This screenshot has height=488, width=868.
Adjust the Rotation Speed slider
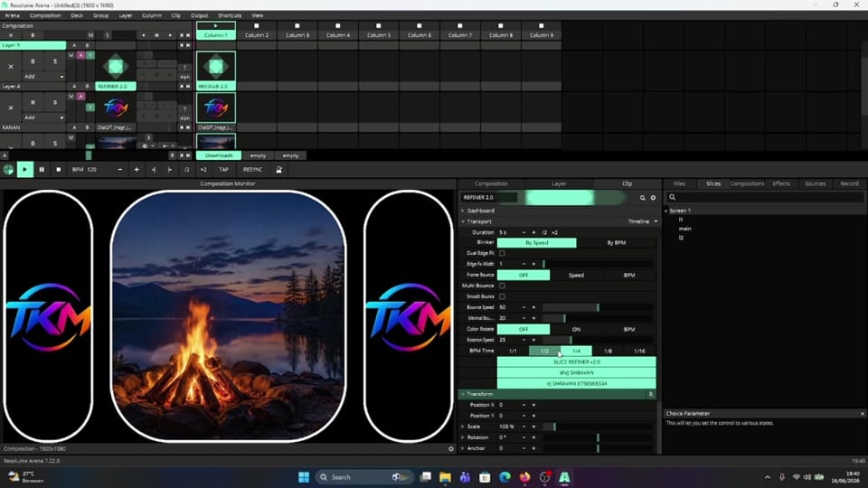tap(598, 341)
